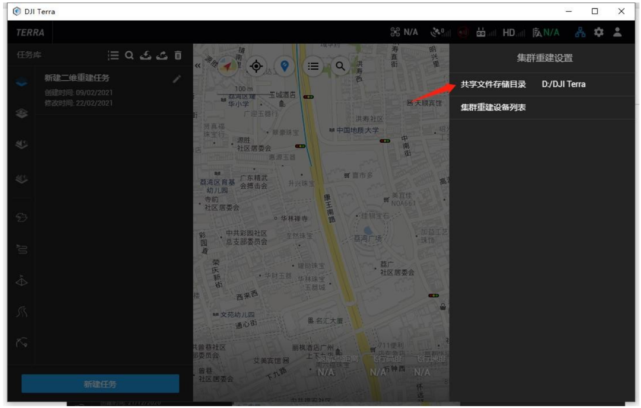Click the user account profile icon

(618, 32)
